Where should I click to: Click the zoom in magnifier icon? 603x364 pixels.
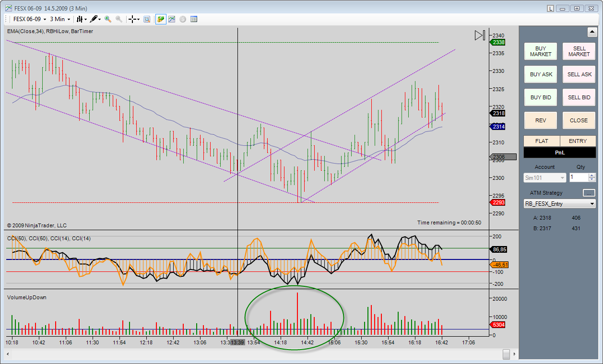tap(108, 19)
